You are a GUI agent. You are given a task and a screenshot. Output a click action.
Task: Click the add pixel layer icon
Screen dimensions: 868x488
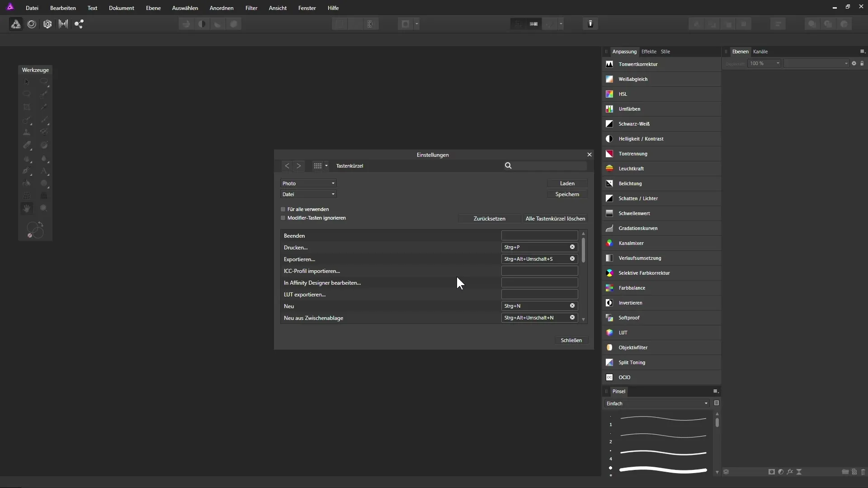point(854,472)
